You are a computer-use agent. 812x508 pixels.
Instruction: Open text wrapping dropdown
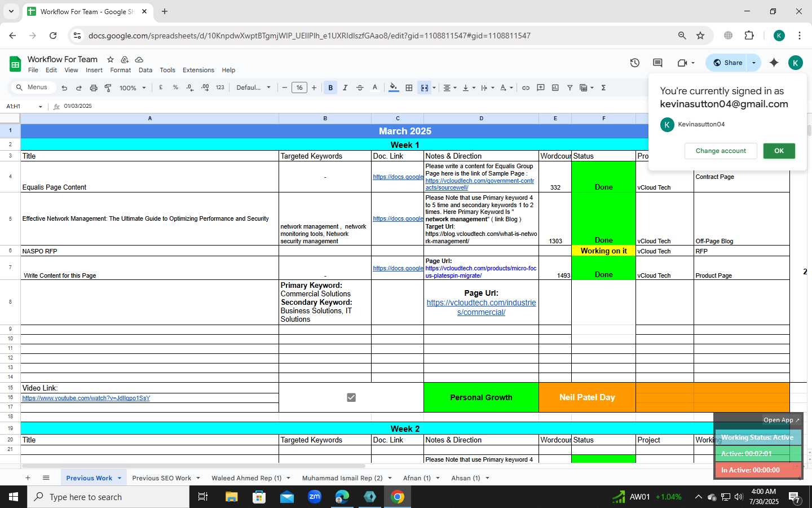tap(487, 87)
